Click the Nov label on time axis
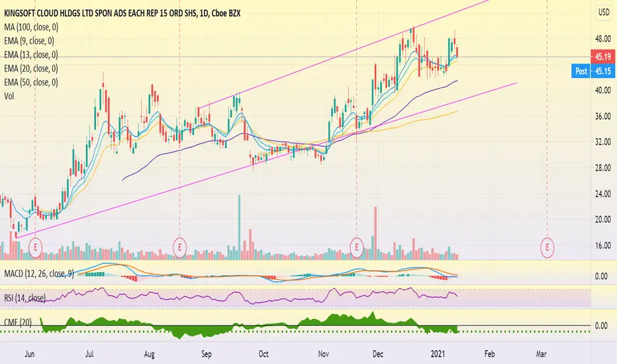 pos(324,354)
